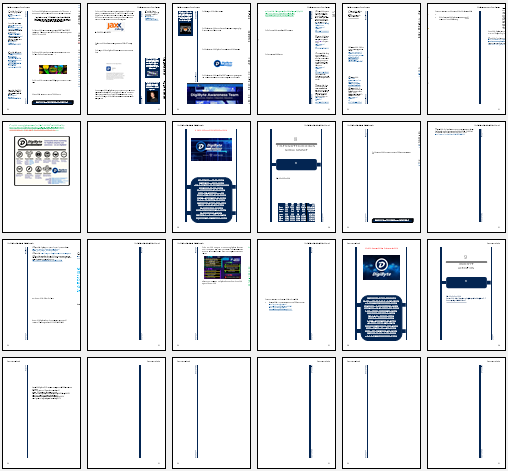Click the heading number 8
Image resolution: width=508 pixels, height=471 pixels.
click(295, 139)
